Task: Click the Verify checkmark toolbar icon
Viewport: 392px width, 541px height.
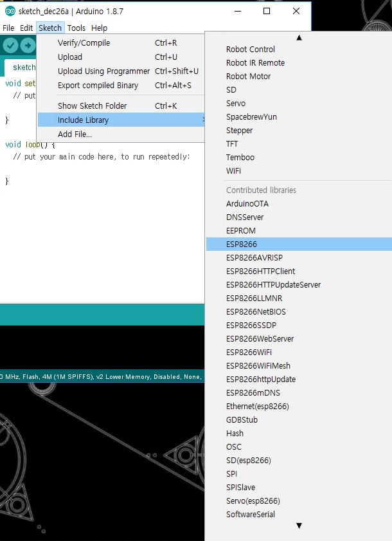Action: [10, 45]
